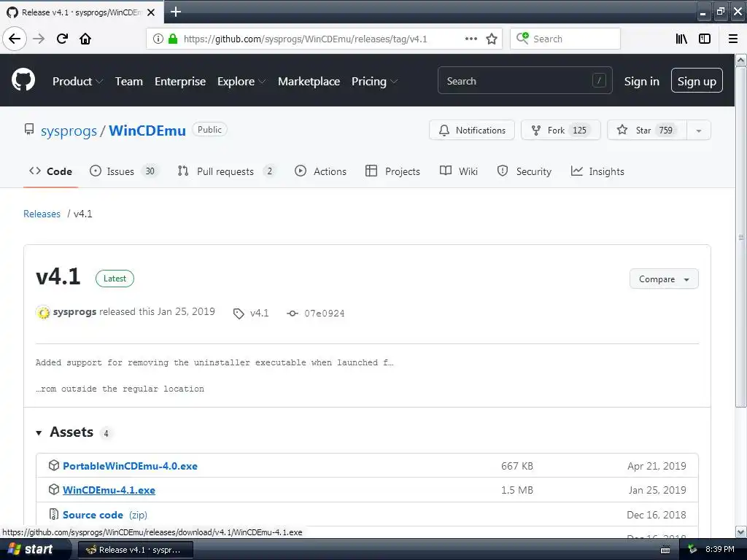The width and height of the screenshot is (747, 560).
Task: Switch to the Wiki tab
Action: pos(458,171)
